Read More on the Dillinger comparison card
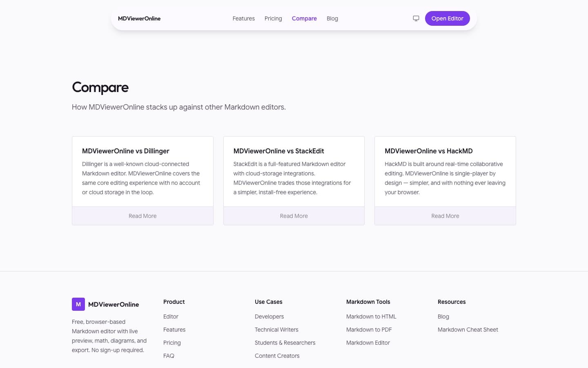The height and width of the screenshot is (368, 588). pyautogui.click(x=143, y=216)
